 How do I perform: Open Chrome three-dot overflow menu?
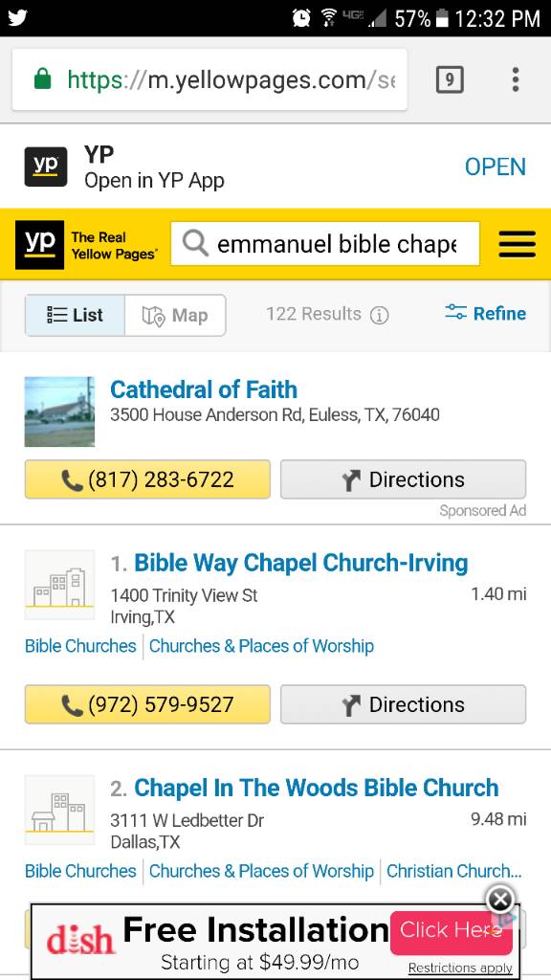(516, 79)
